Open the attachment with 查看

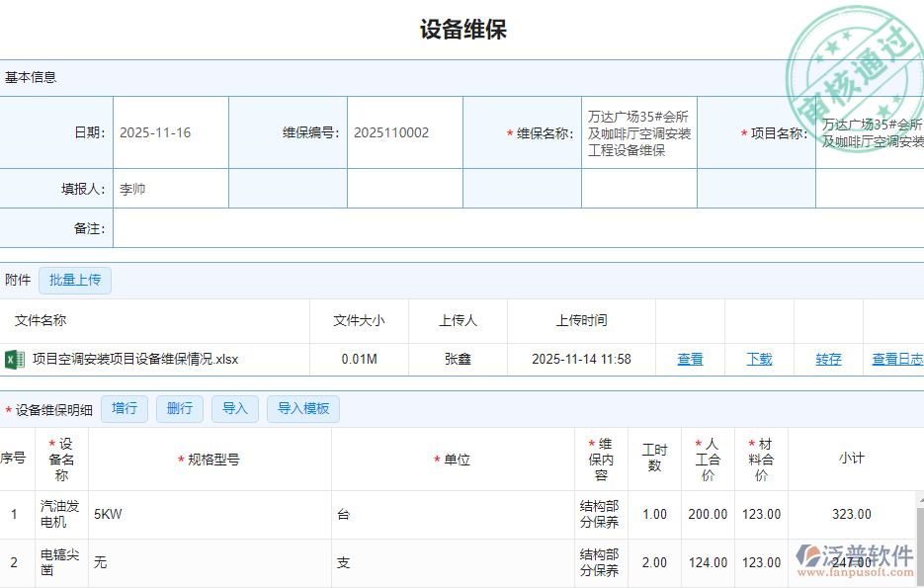(689, 359)
